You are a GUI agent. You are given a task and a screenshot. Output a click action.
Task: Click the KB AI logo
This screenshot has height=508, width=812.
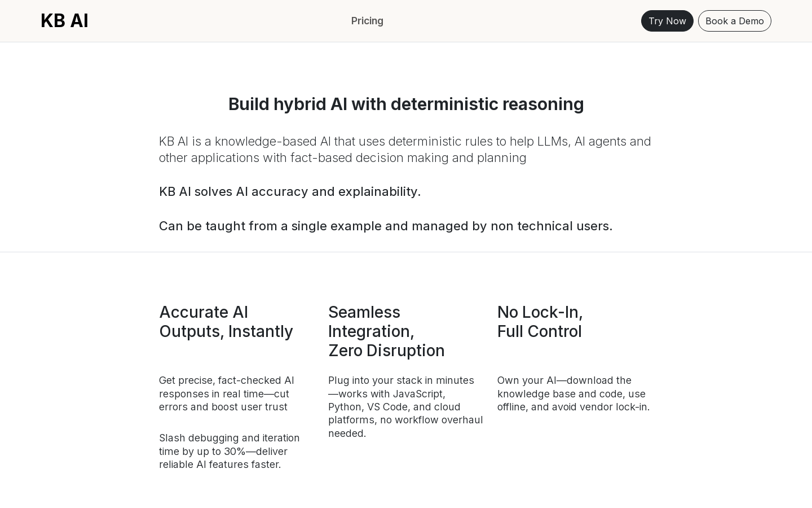point(64,21)
